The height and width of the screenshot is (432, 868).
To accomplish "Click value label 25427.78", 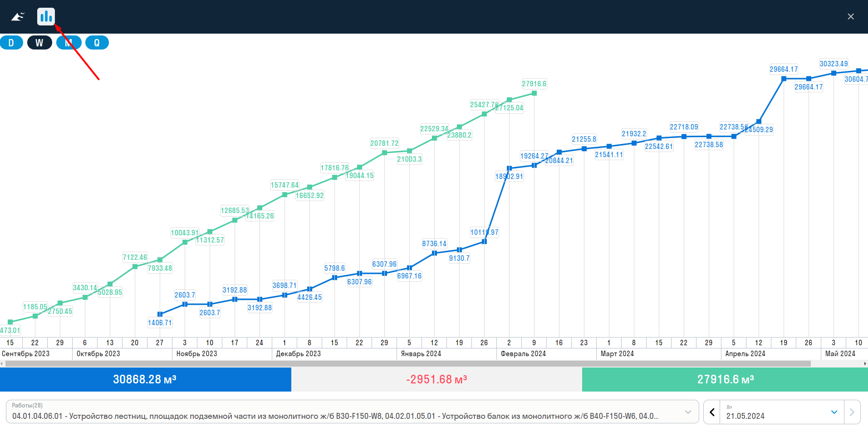I will coord(484,104).
